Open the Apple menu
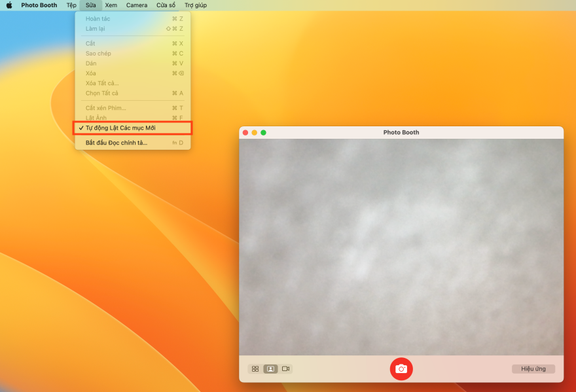 [9, 5]
